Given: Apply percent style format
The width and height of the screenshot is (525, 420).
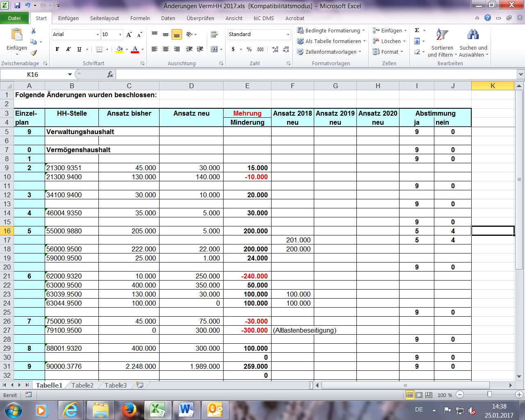Looking at the screenshot, I should point(249,49).
